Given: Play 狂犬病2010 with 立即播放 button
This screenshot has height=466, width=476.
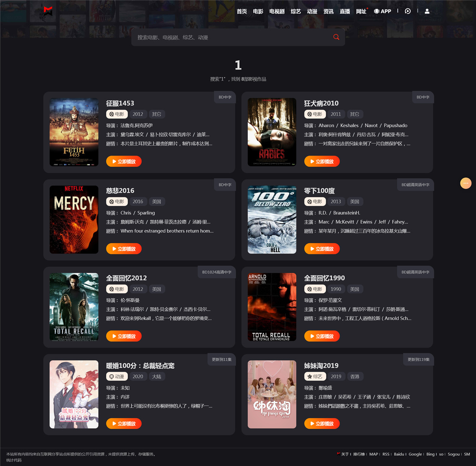Looking at the screenshot, I should pyautogui.click(x=322, y=162).
